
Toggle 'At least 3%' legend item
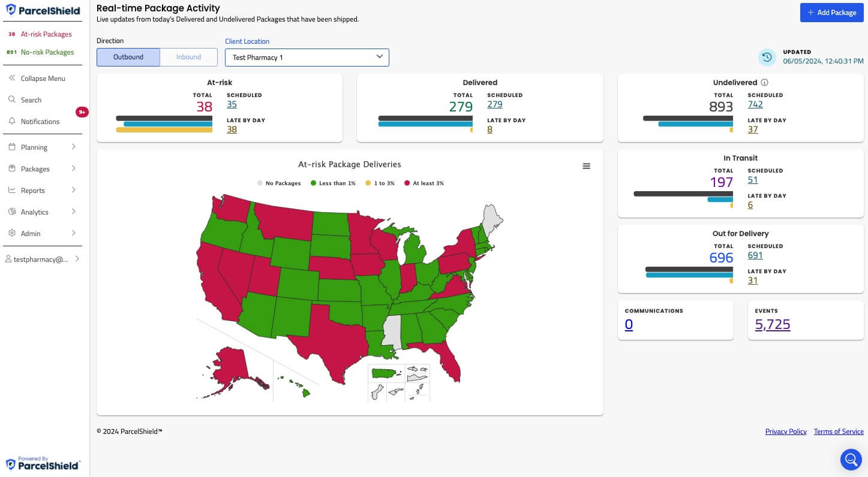coord(424,183)
